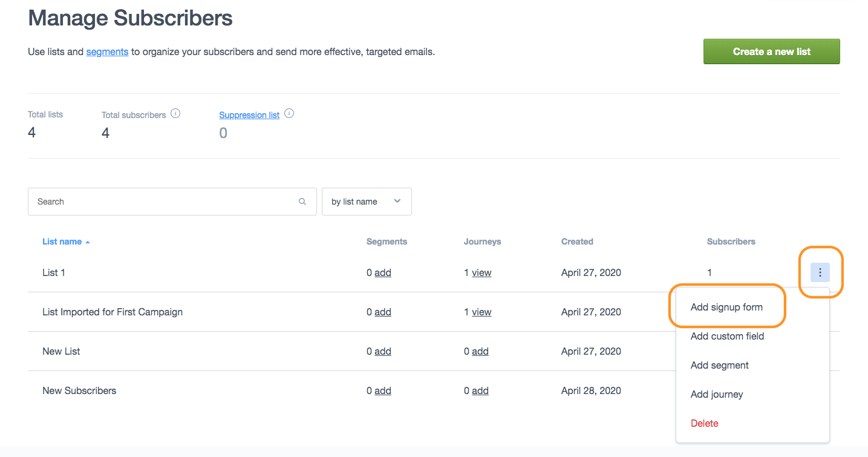Select 'Add segment' in the menu
This screenshot has height=457, width=868.
tap(719, 365)
